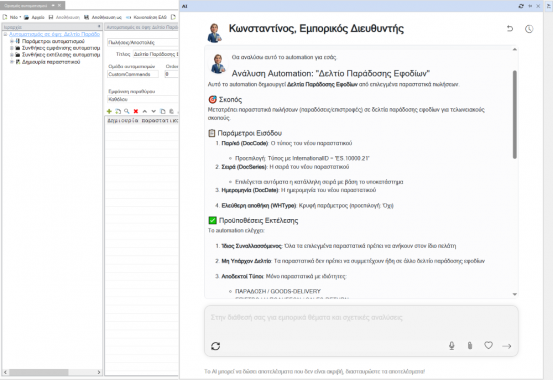
Task: Select the Δημιουργία παραστατικού list row
Action: coord(142,120)
